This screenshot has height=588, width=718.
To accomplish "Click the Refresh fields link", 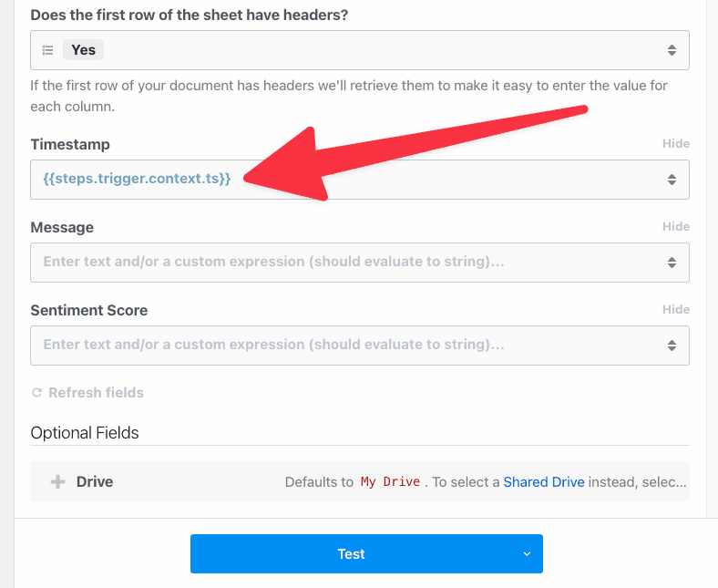I will coord(97,392).
